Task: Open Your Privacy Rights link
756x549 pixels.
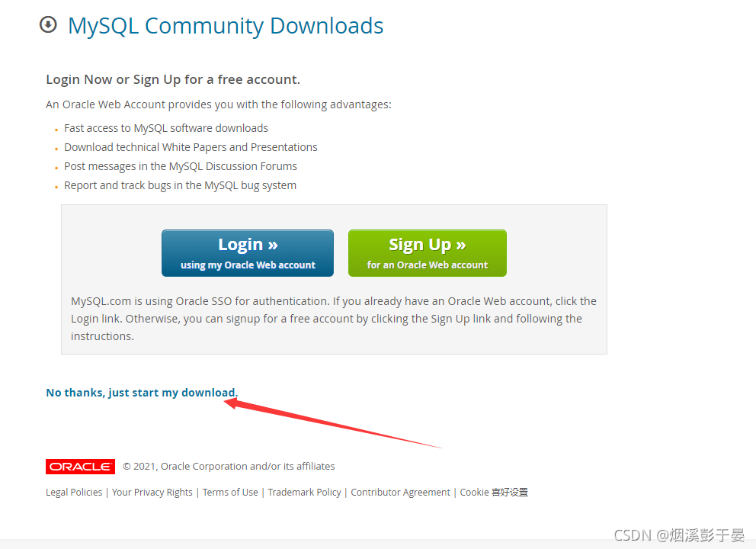Action: tap(152, 492)
